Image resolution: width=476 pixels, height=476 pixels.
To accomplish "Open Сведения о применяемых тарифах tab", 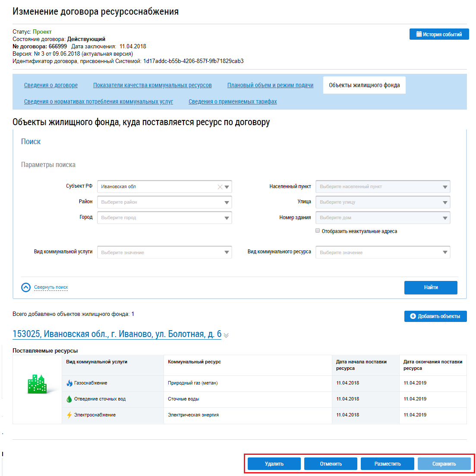I will click(x=233, y=101).
